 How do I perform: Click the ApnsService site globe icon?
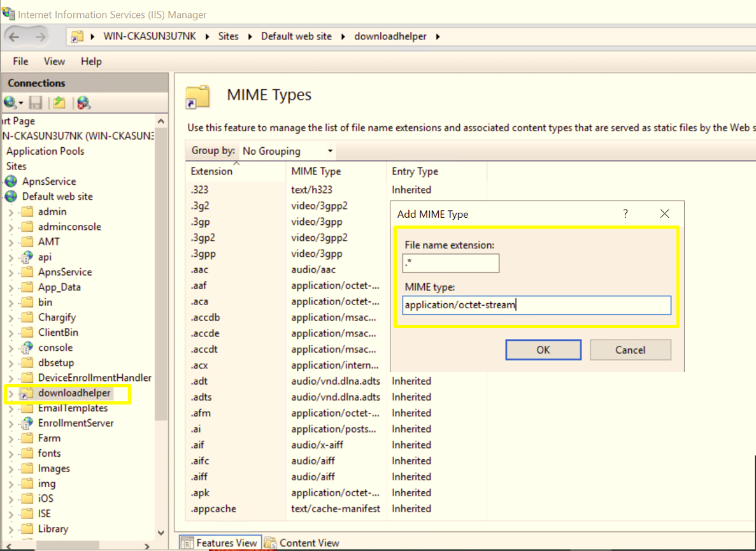click(11, 182)
